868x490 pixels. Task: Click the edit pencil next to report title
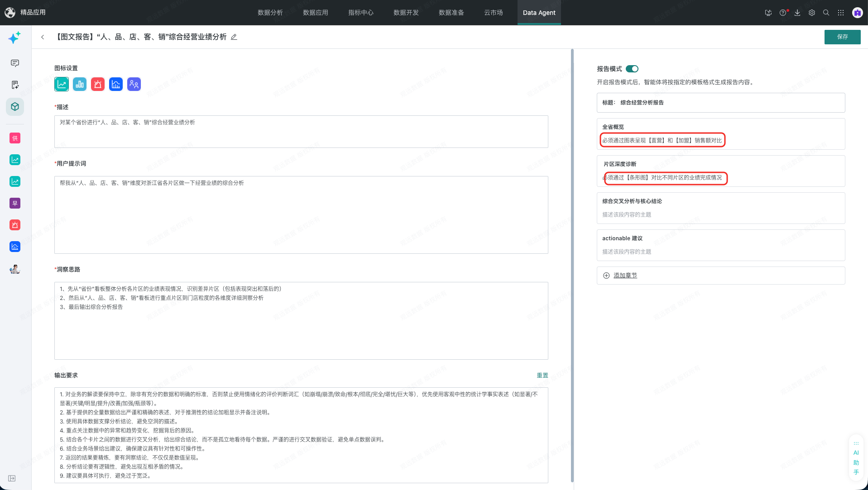(234, 37)
